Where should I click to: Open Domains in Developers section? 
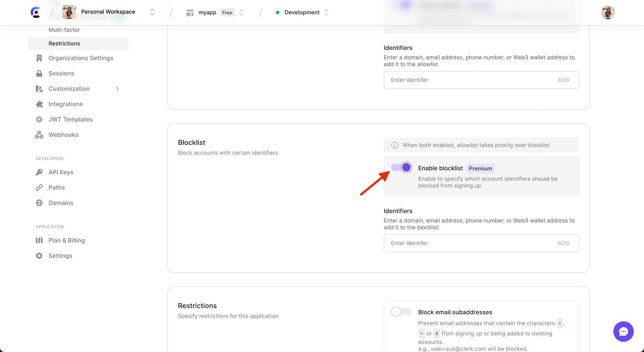(61, 203)
